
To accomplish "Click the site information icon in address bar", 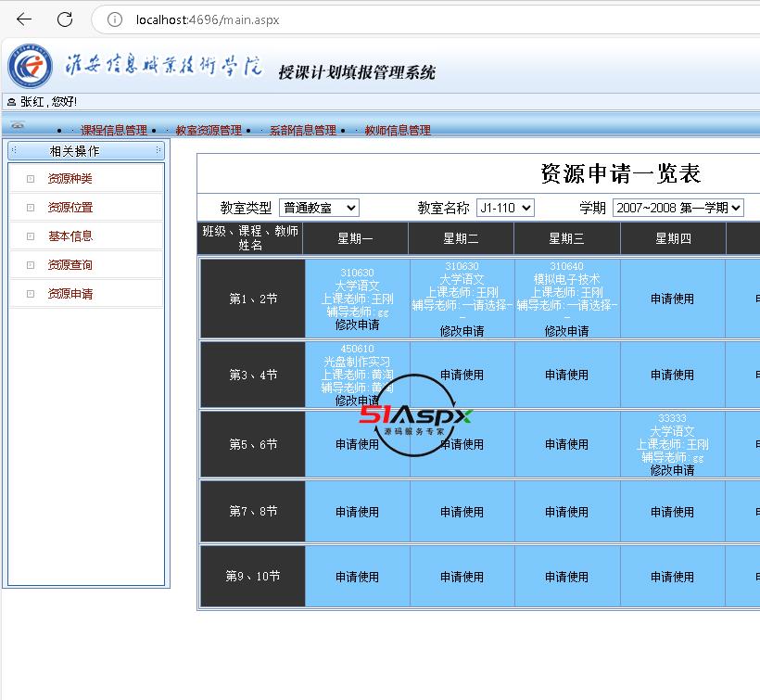I will 115,19.
